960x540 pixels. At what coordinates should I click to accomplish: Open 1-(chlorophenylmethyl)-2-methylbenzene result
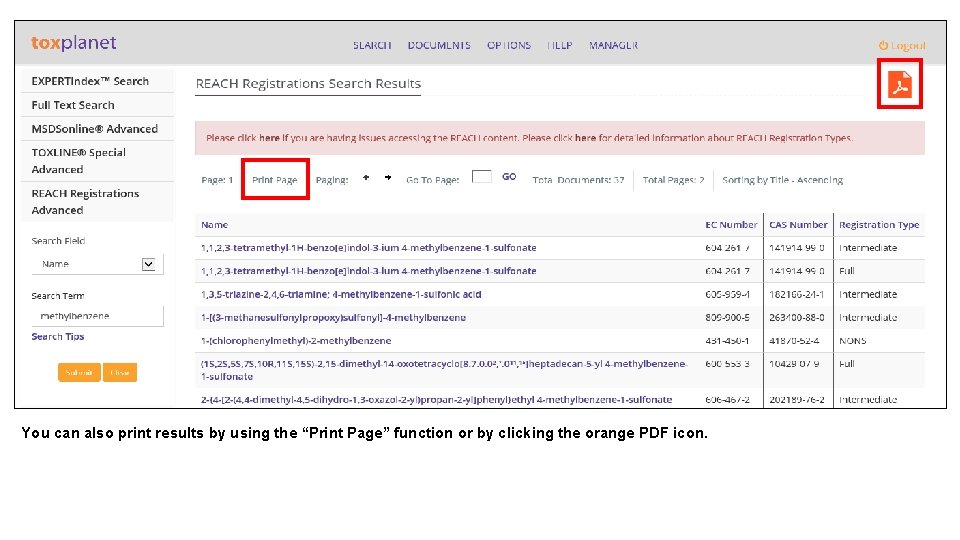(x=296, y=340)
